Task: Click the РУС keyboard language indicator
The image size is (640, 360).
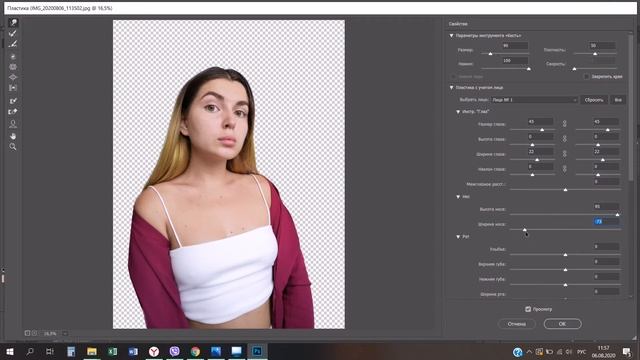Action: [582, 352]
